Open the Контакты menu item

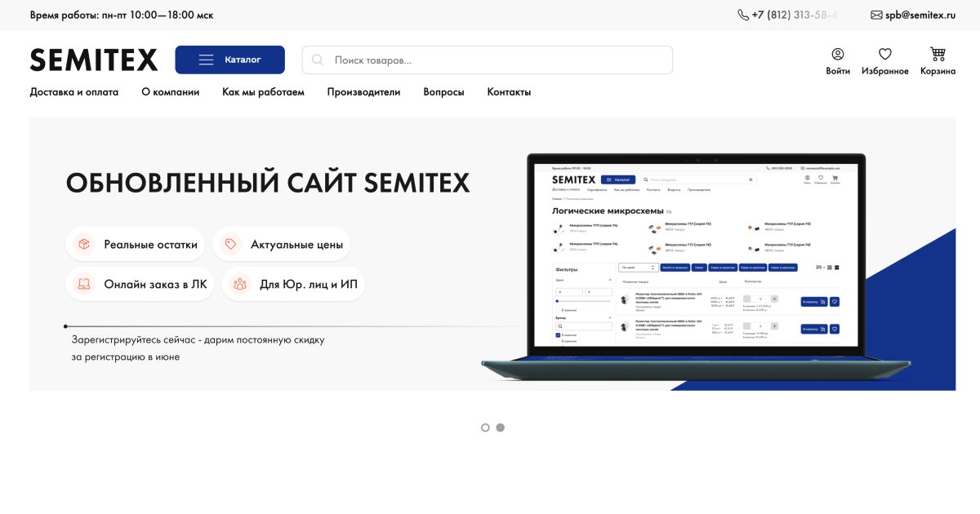pyautogui.click(x=509, y=92)
